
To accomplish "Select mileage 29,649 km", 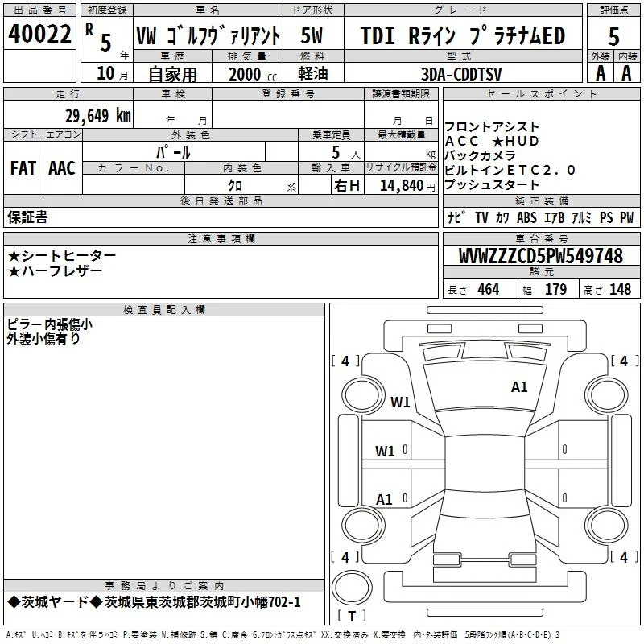I will [98, 116].
